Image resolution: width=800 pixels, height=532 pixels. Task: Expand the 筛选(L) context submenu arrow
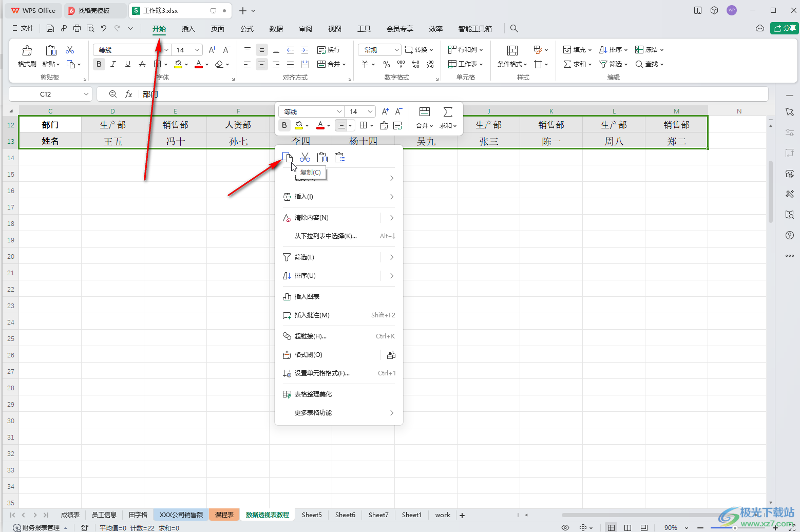[x=392, y=257]
